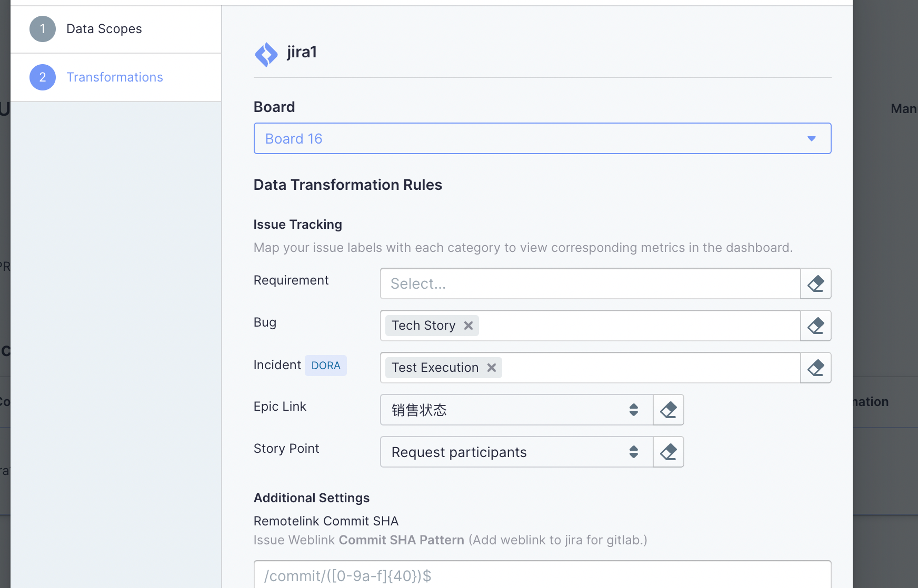
Task: Clear the Bug field with eraser icon
Action: click(816, 326)
